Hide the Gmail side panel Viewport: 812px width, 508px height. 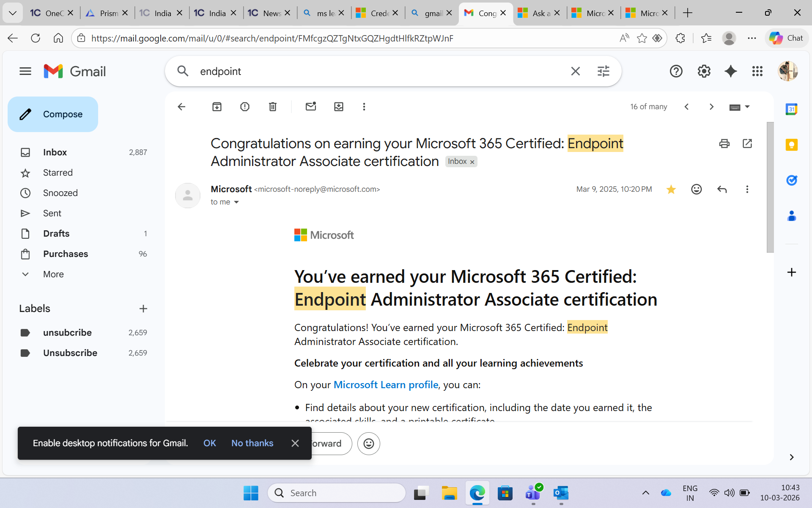pos(792,457)
